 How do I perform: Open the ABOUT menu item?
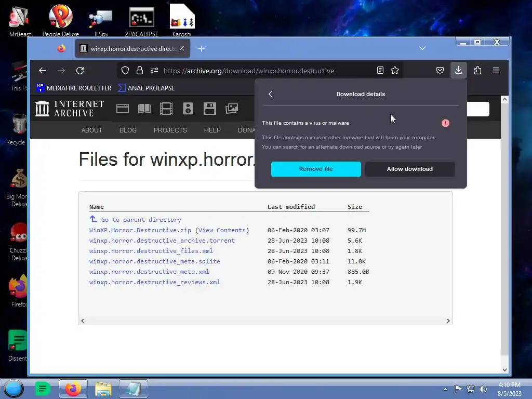pyautogui.click(x=91, y=130)
